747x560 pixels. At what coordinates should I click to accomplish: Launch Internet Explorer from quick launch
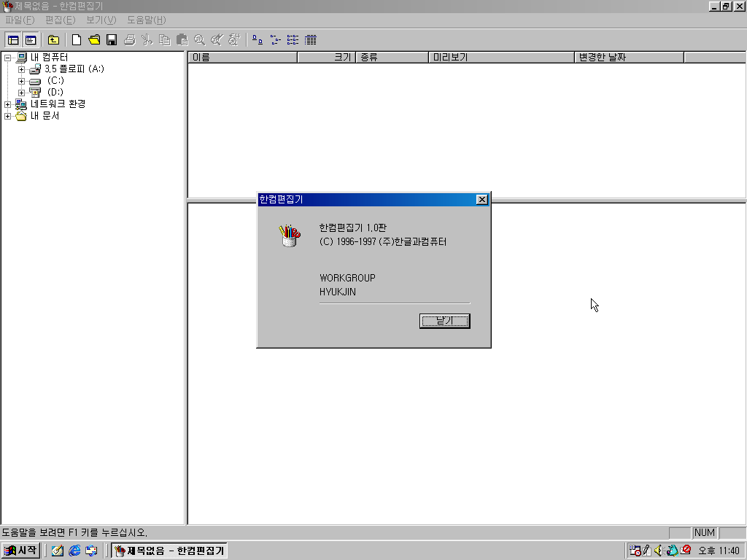click(x=74, y=551)
